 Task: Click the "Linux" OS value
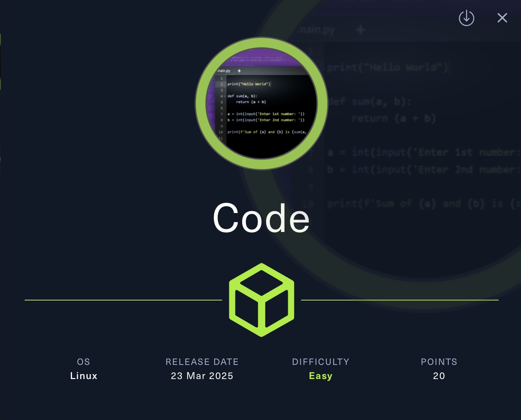(84, 376)
